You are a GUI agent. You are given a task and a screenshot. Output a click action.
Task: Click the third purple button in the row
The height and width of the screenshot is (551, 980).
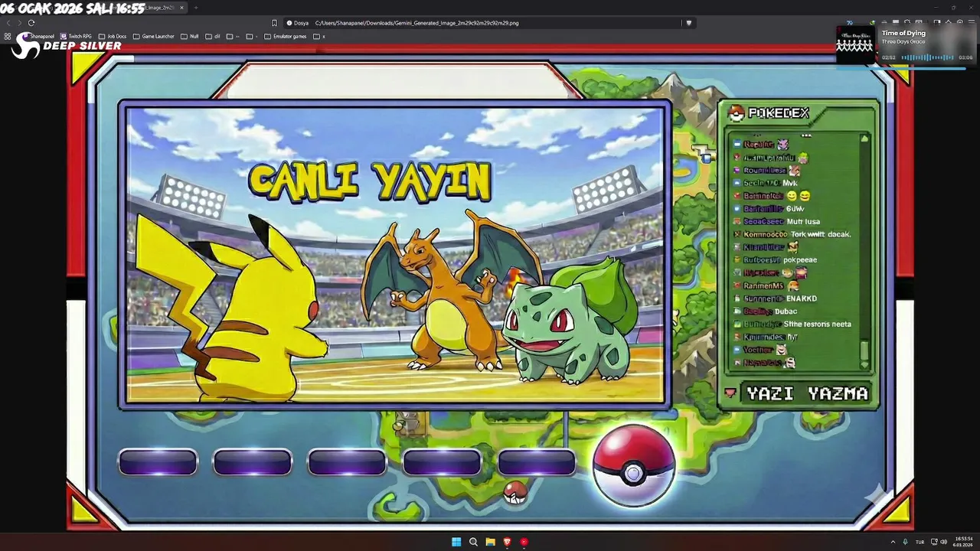347,462
